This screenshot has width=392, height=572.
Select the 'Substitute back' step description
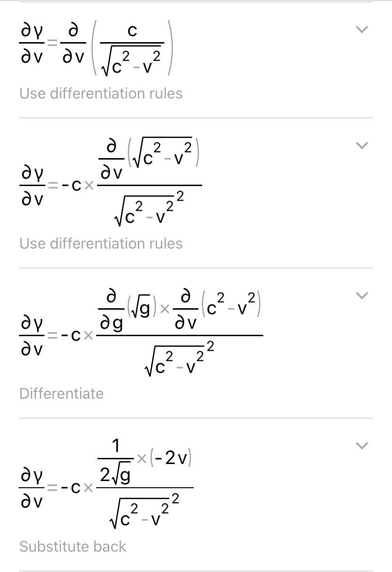pyautogui.click(x=72, y=546)
